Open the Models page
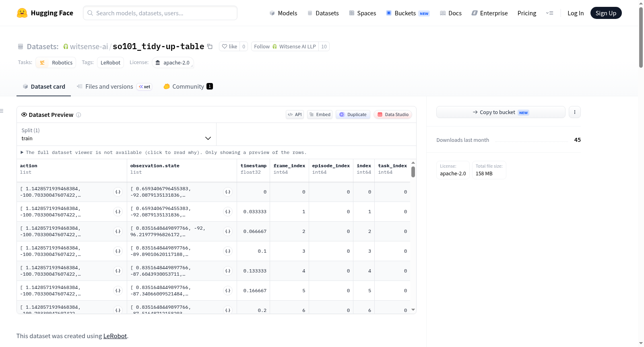This screenshot has width=644, height=347. [283, 13]
